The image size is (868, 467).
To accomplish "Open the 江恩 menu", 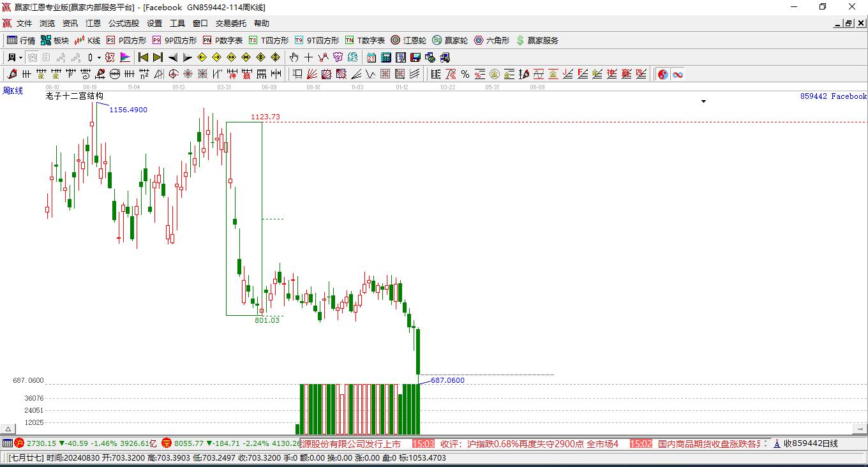I will tap(93, 24).
